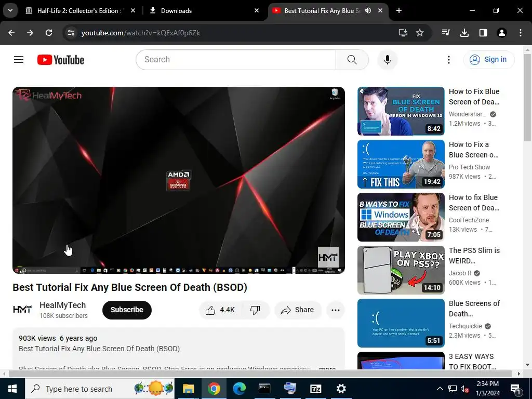This screenshot has height=399, width=532.
Task: Go to YouTube home via logo
Action: tap(61, 60)
